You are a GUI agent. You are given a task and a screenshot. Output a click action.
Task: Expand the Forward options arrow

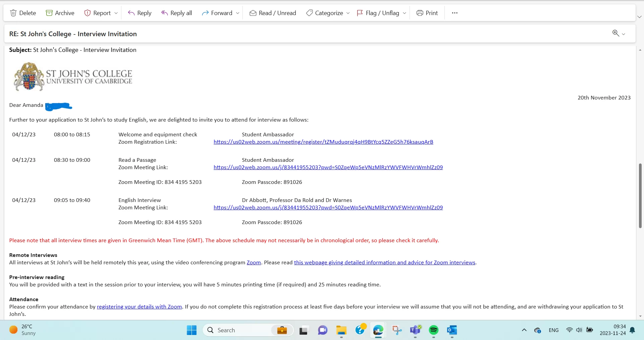(238, 13)
